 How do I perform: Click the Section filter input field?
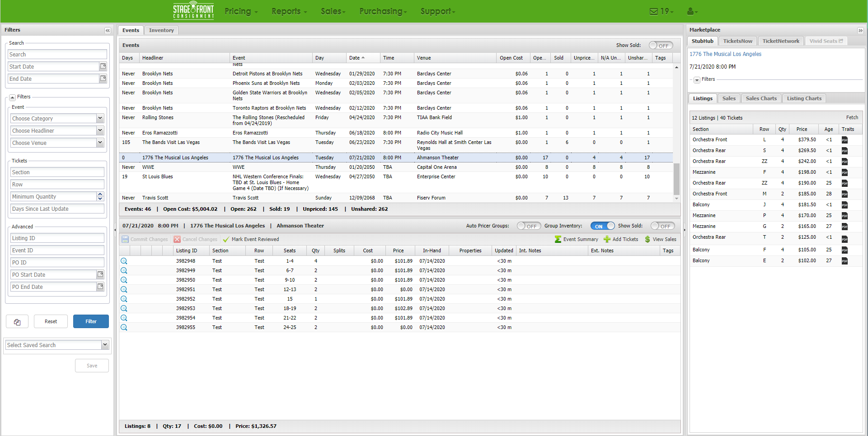coord(57,172)
